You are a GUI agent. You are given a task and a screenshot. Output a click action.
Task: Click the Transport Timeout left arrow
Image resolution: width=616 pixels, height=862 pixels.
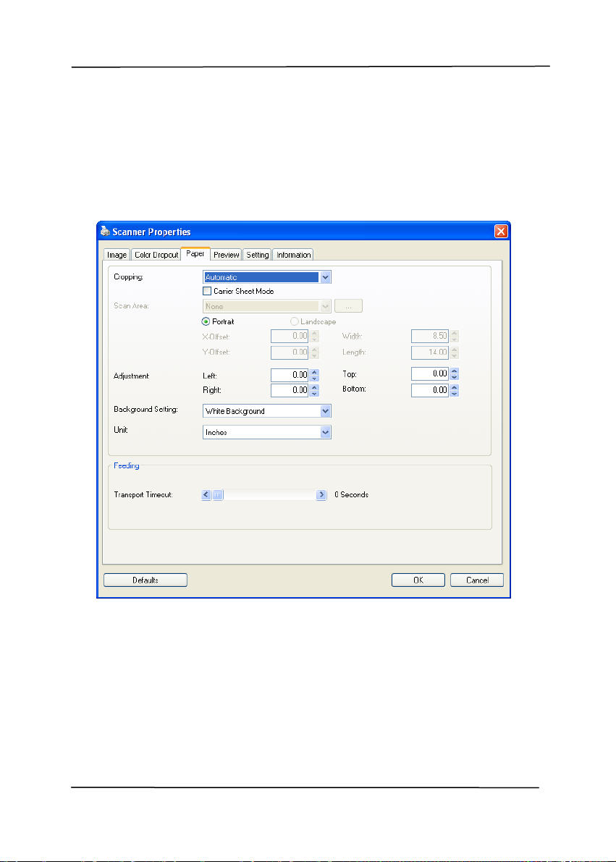(206, 495)
